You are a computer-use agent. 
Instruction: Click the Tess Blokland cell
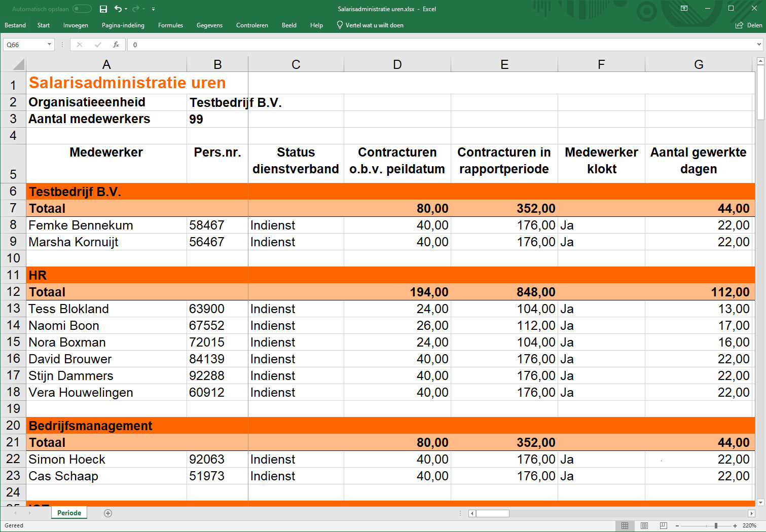click(x=106, y=309)
